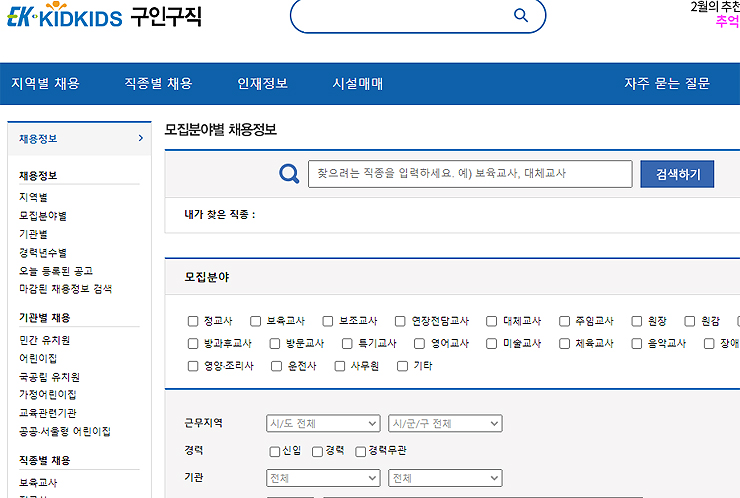Tick the 음악교사 checkbox
The height and width of the screenshot is (498, 740).
[x=637, y=344]
